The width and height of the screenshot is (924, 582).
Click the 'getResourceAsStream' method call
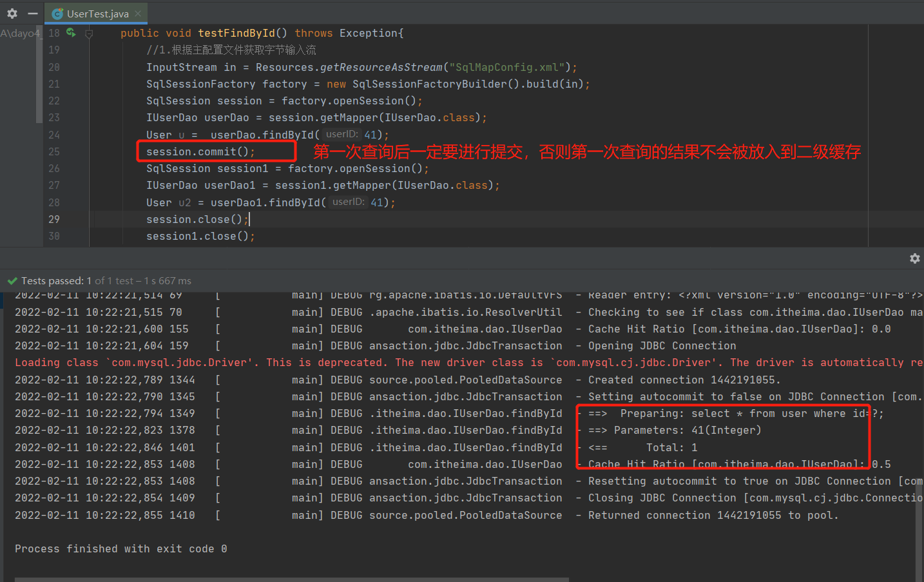pyautogui.click(x=381, y=67)
